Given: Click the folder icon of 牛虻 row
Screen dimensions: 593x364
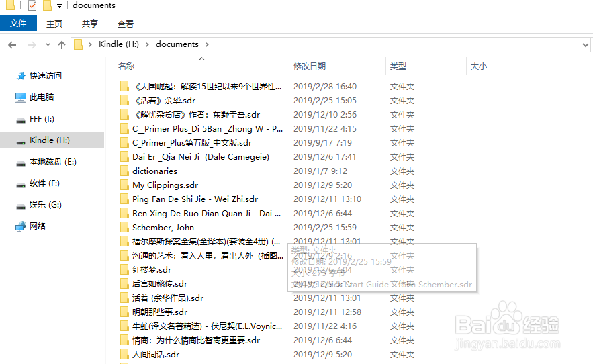Looking at the screenshot, I should [x=124, y=326].
